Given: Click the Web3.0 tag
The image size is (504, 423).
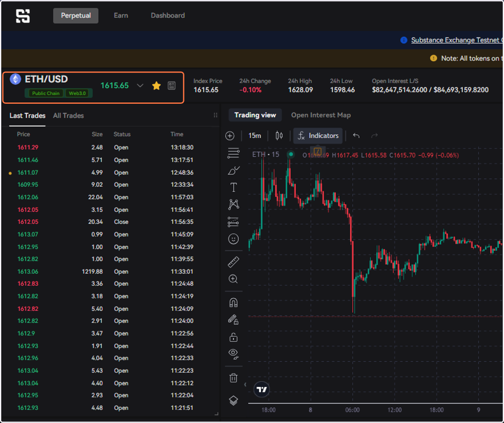Looking at the screenshot, I should click(77, 93).
